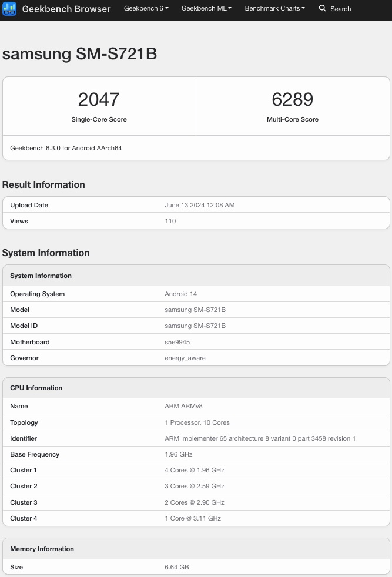
Task: Click the Search label in the navbar
Action: [340, 9]
